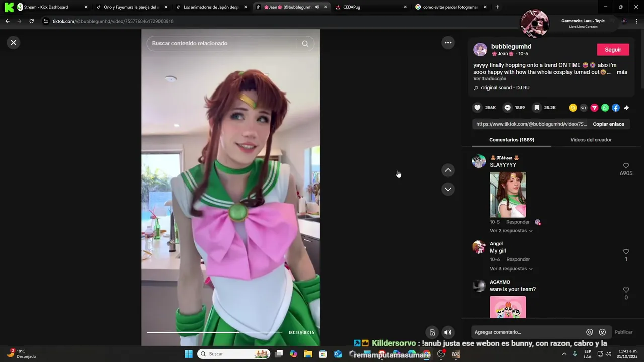This screenshot has width=644, height=362.
Task: Open image attached to Kitsu's comment
Action: click(508, 195)
